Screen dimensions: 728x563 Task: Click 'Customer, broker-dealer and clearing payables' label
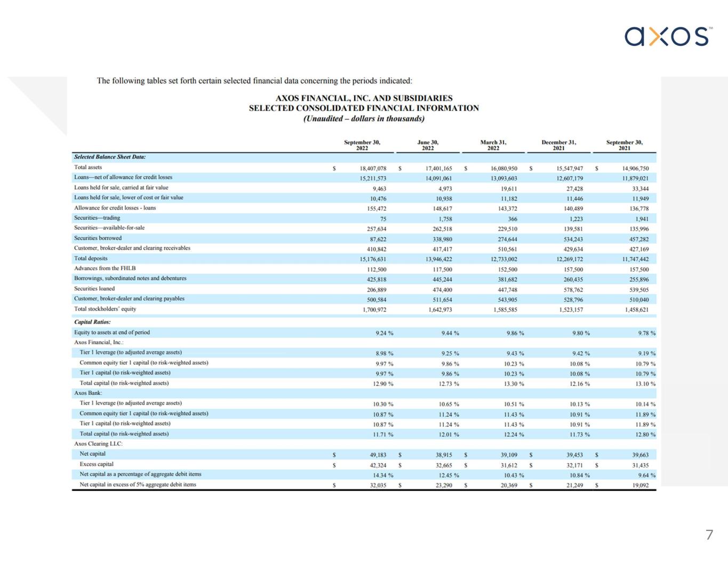pyautogui.click(x=129, y=299)
